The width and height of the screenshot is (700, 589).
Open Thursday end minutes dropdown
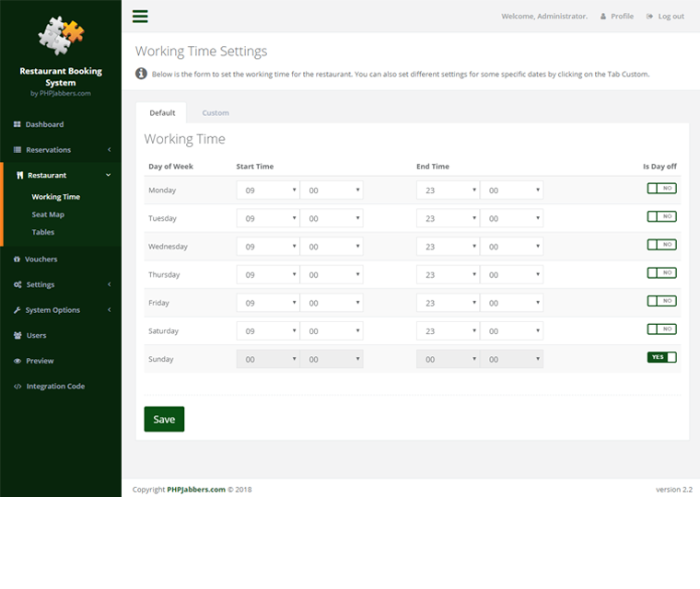(511, 274)
